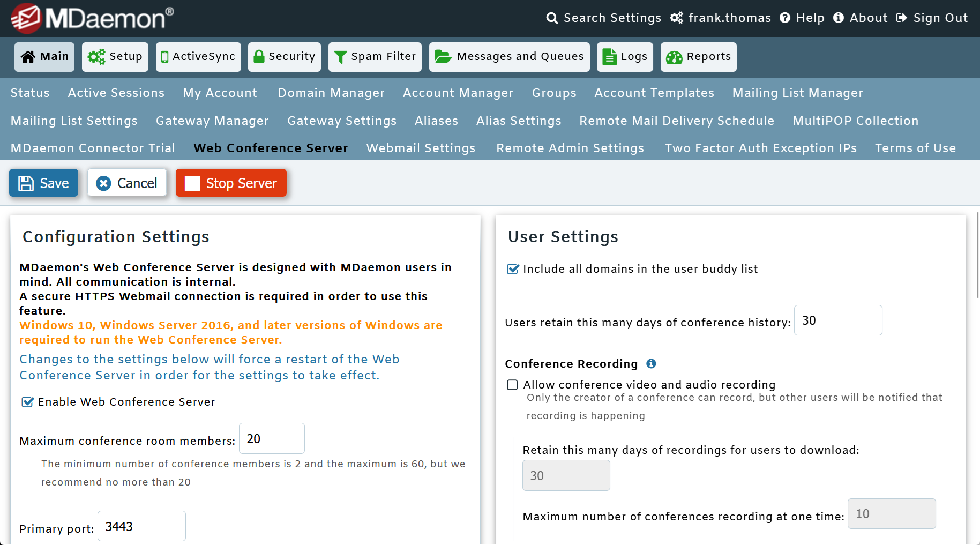Image resolution: width=980 pixels, height=545 pixels.
Task: Switch to the Main toolbar section
Action: click(x=44, y=57)
